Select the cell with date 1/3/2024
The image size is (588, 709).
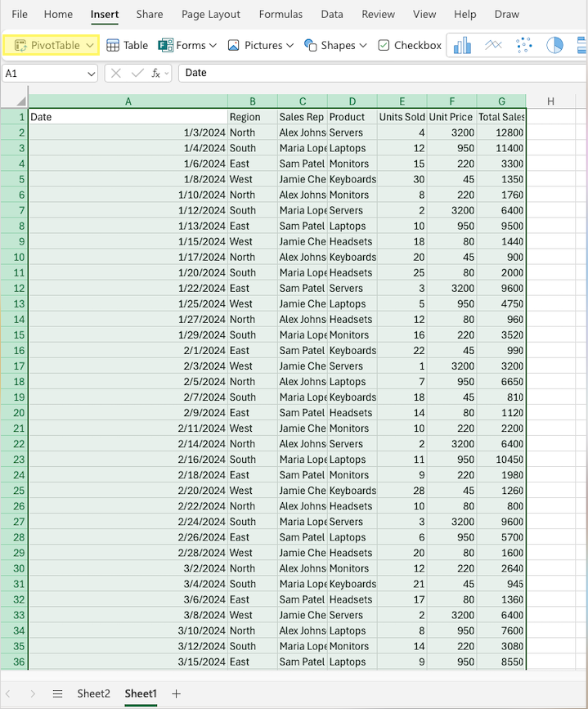coord(128,133)
